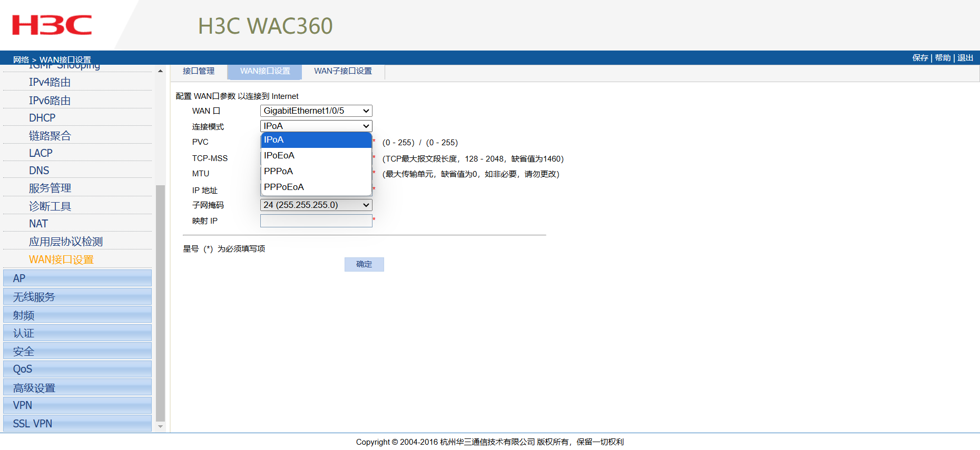
Task: Expand the AP menu section
Action: click(77, 278)
